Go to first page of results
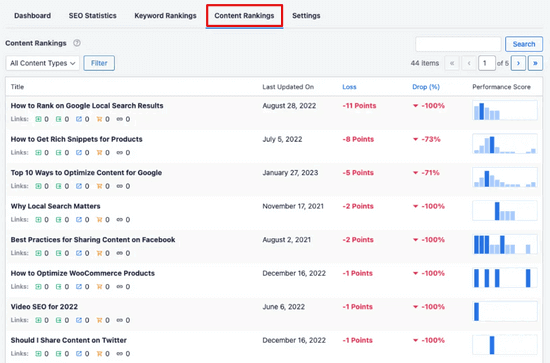The image size is (550, 363). [x=452, y=63]
